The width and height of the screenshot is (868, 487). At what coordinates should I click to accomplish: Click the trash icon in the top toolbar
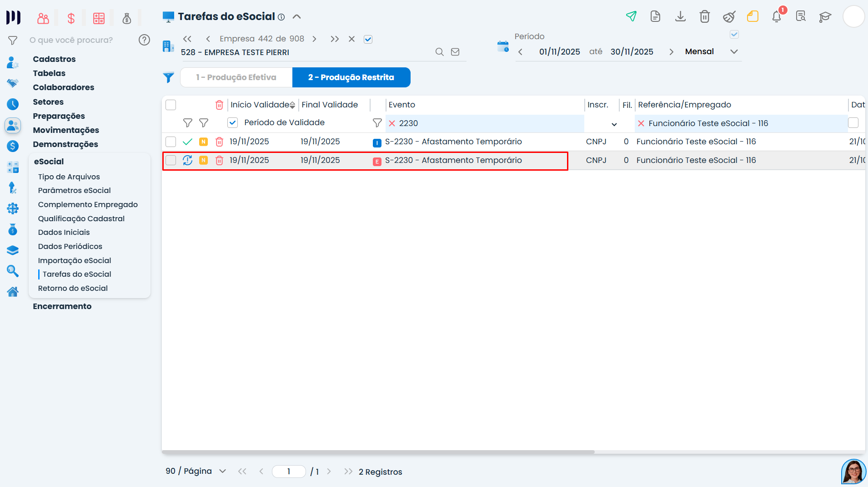click(704, 16)
